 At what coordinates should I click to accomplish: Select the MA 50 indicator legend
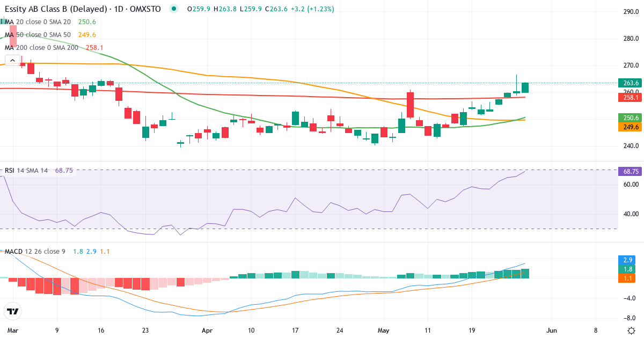coord(50,35)
